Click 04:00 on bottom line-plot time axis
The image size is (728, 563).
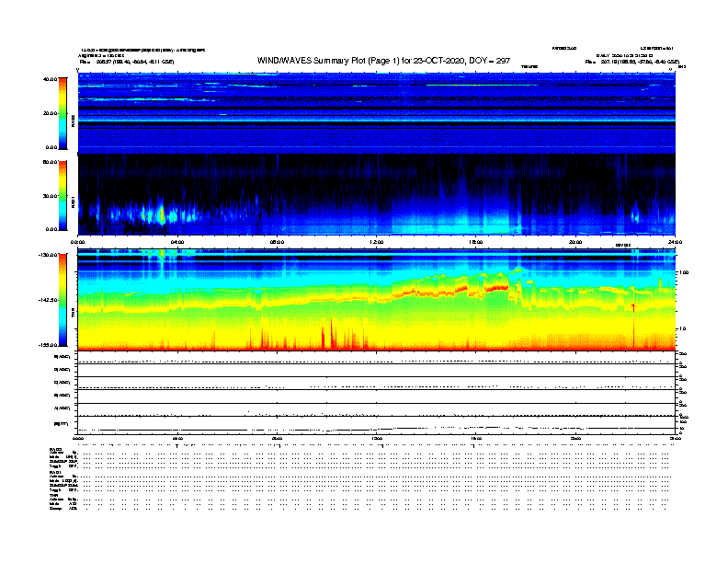pos(177,438)
